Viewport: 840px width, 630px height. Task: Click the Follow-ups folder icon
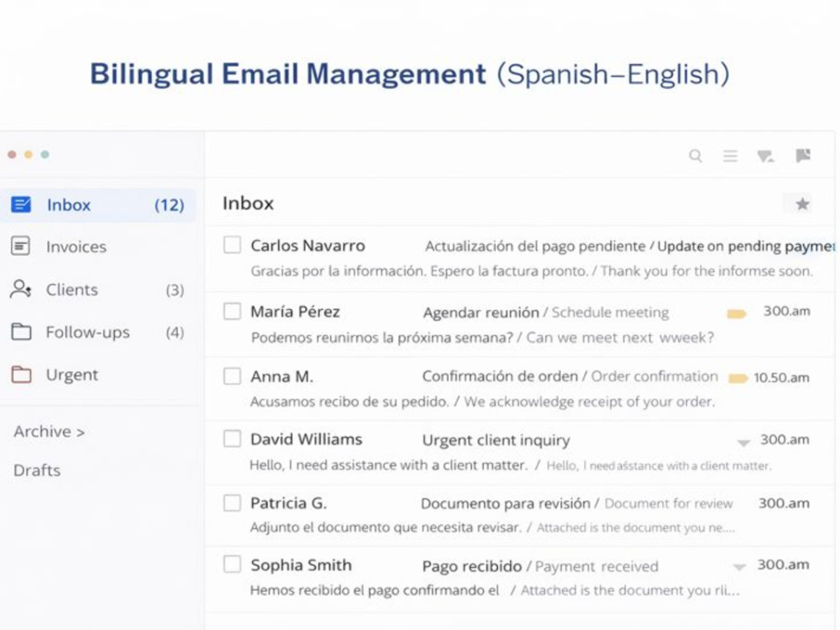pyautogui.click(x=21, y=332)
